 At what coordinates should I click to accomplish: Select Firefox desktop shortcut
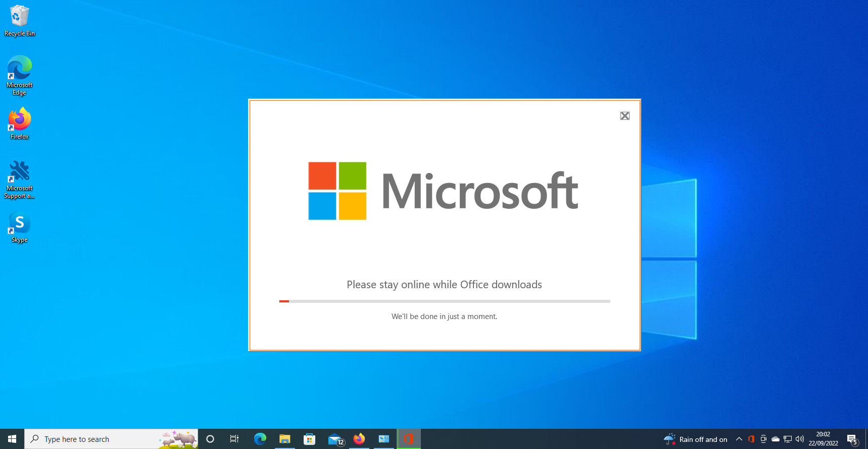click(x=20, y=123)
